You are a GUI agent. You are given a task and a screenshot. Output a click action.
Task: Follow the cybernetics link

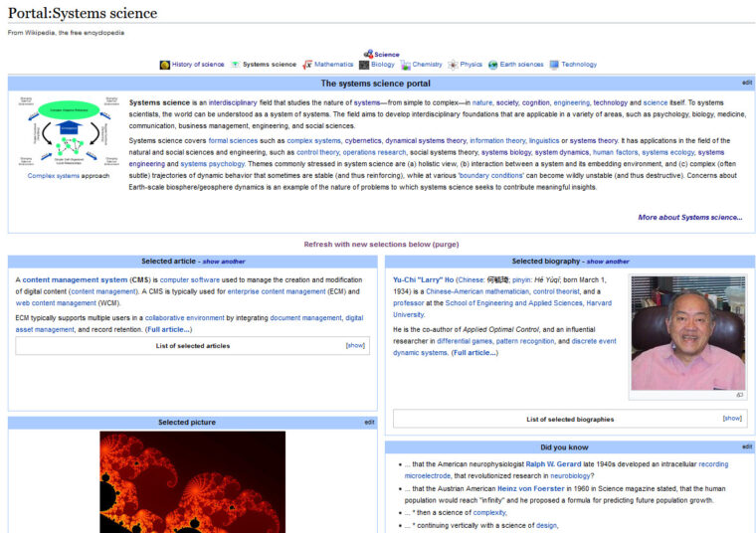(x=363, y=141)
